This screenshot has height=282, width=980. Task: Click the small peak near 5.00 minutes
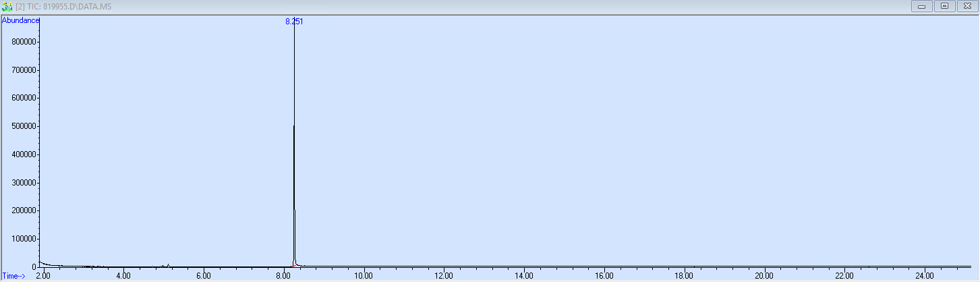167,265
